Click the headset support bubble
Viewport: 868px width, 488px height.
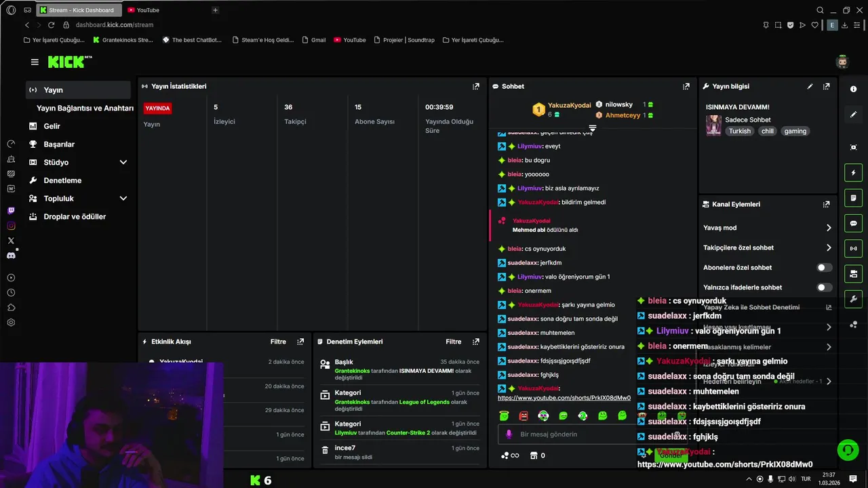[x=847, y=450]
